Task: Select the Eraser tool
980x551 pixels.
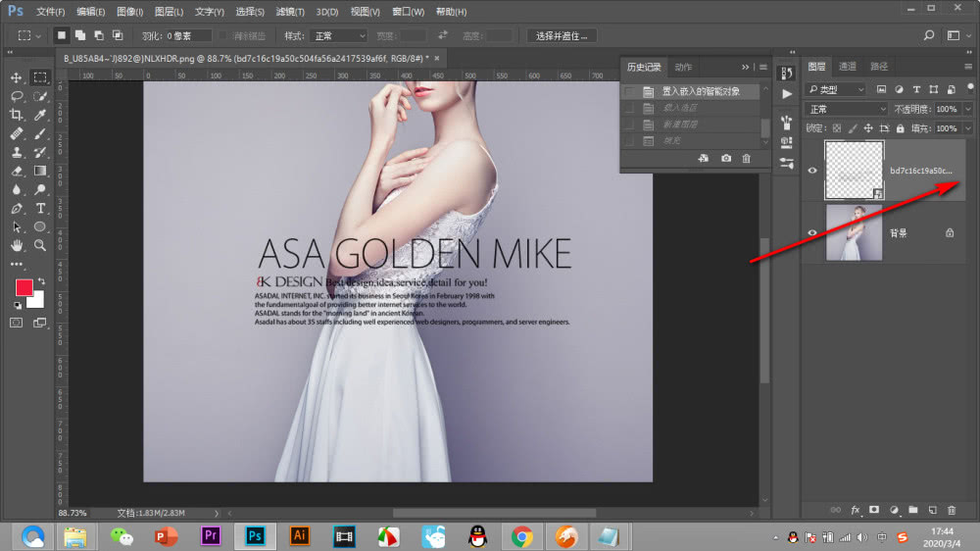Action: (x=17, y=171)
